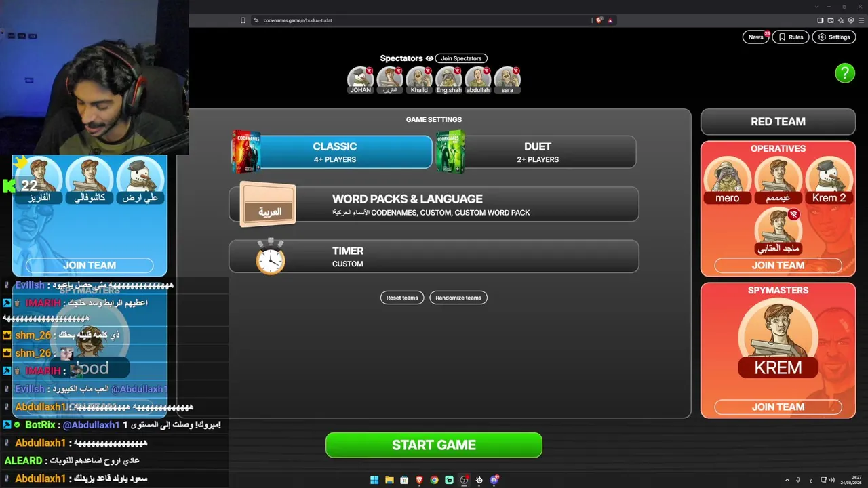Click the Arabic word pack card icon

tap(269, 204)
